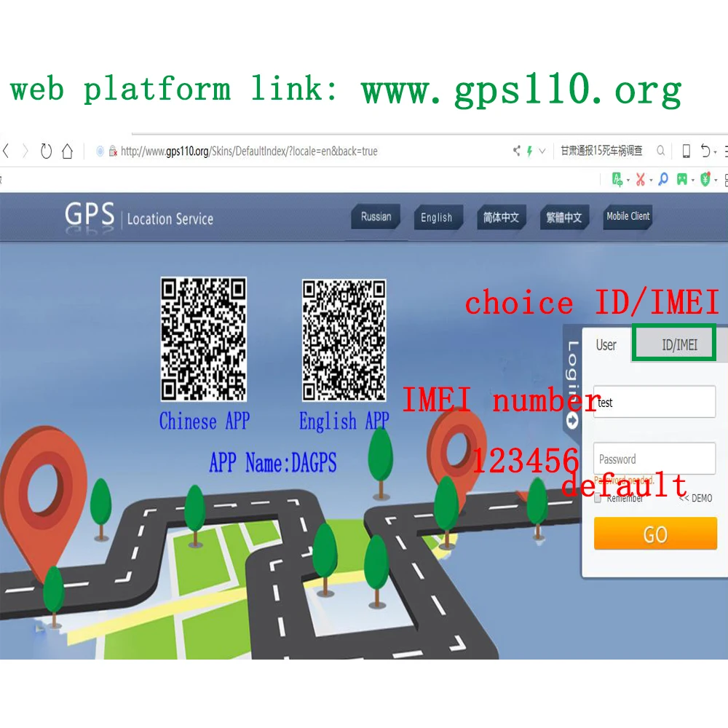Click the GPS Location Service logo
728x728 pixels.
coord(139,217)
